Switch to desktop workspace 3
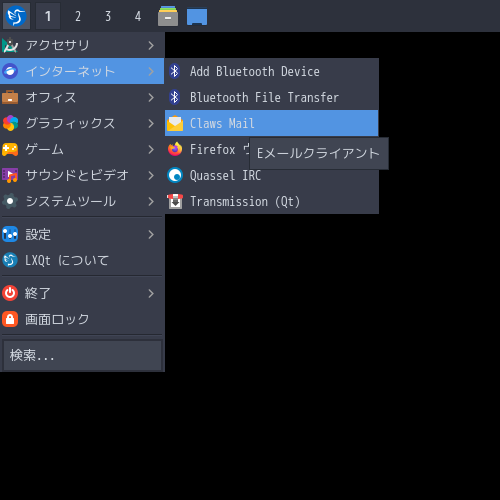Screen dimensions: 500x500 (x=108, y=16)
